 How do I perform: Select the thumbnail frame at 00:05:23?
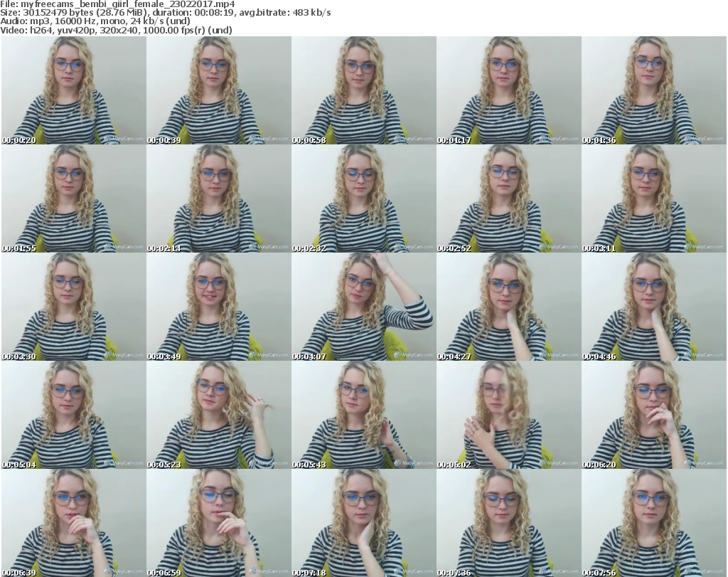(x=219, y=415)
